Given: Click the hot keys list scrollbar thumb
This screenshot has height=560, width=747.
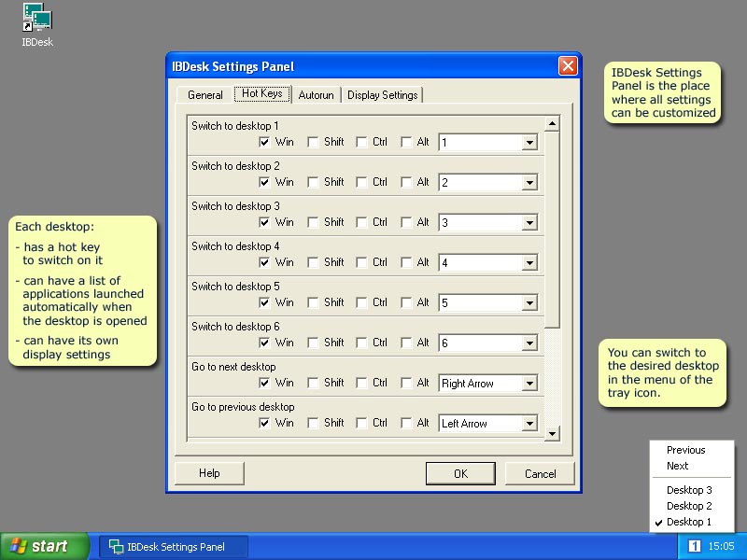Looking at the screenshot, I should coord(552,230).
